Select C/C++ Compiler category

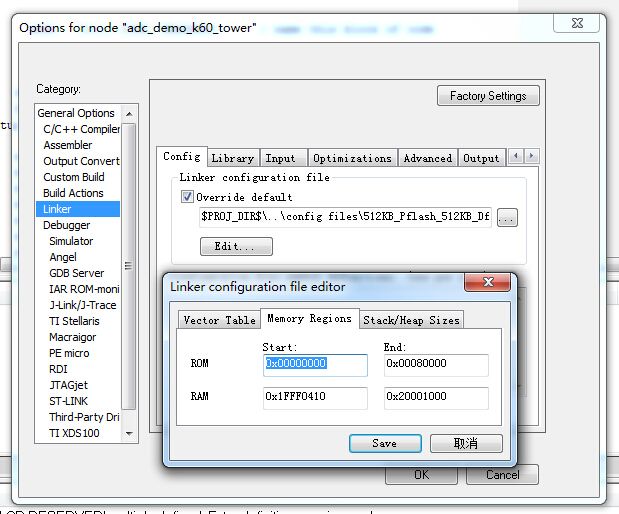[81, 129]
